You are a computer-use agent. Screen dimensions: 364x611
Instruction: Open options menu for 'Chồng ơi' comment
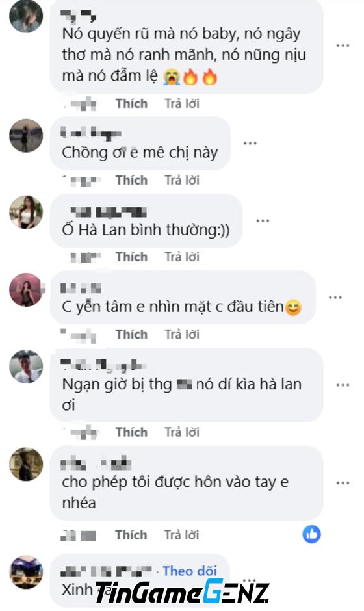coord(250,143)
